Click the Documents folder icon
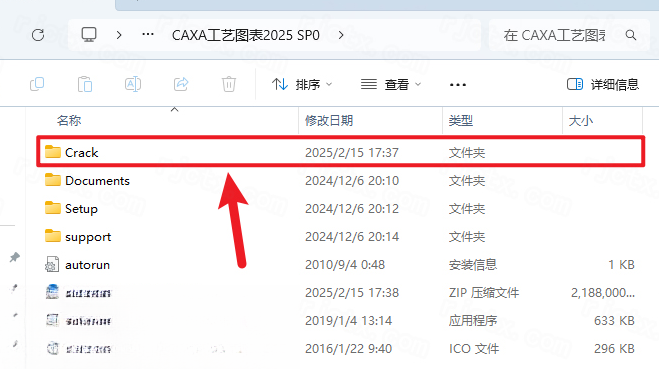 (x=53, y=180)
